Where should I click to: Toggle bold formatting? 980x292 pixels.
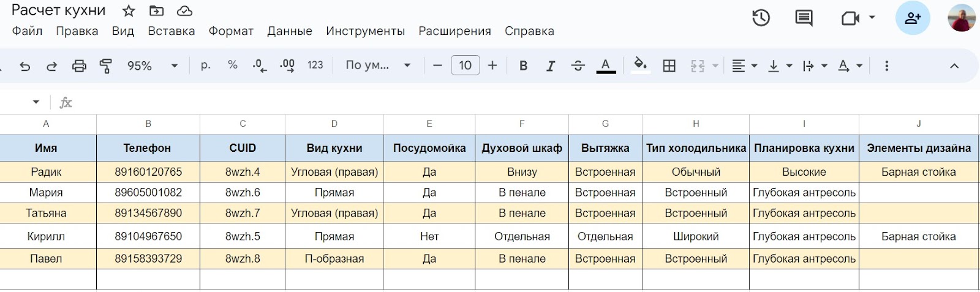[x=523, y=66]
